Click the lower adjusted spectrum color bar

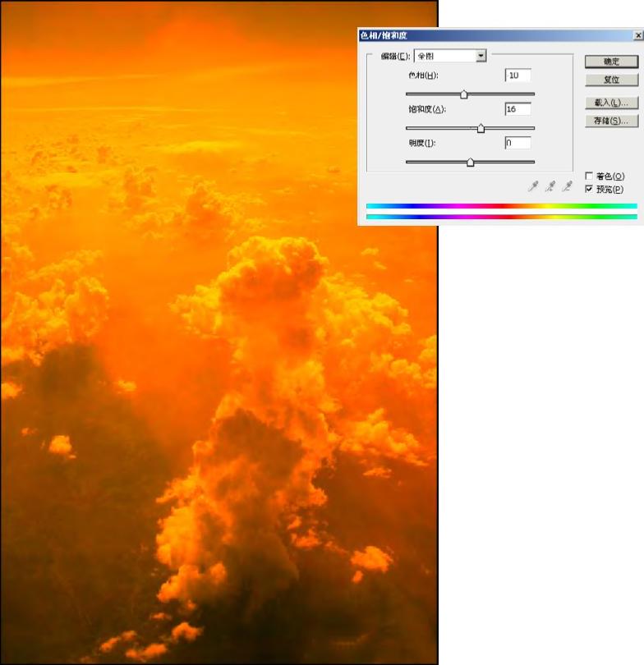[501, 217]
